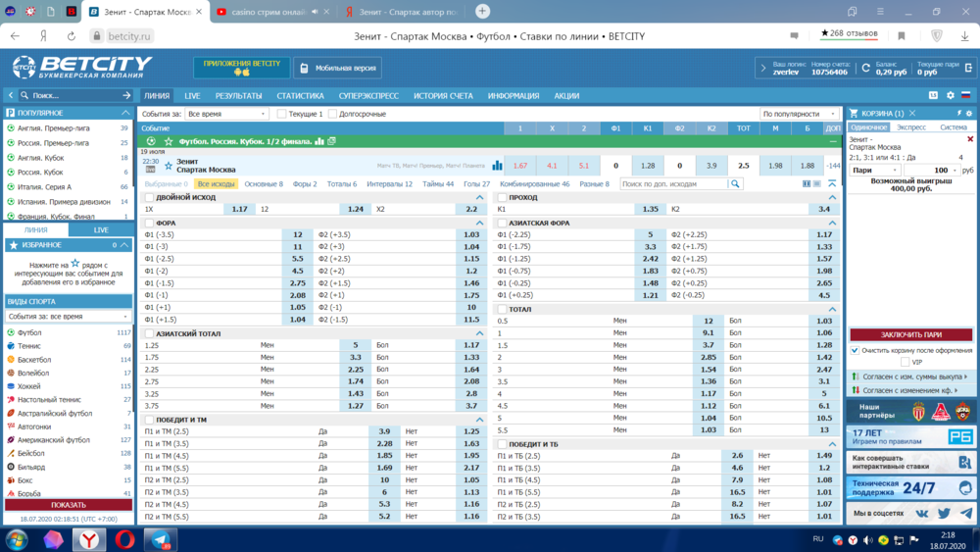The width and height of the screenshot is (980, 552).
Task: Collapse the Избранное sidebar panel
Action: (124, 245)
